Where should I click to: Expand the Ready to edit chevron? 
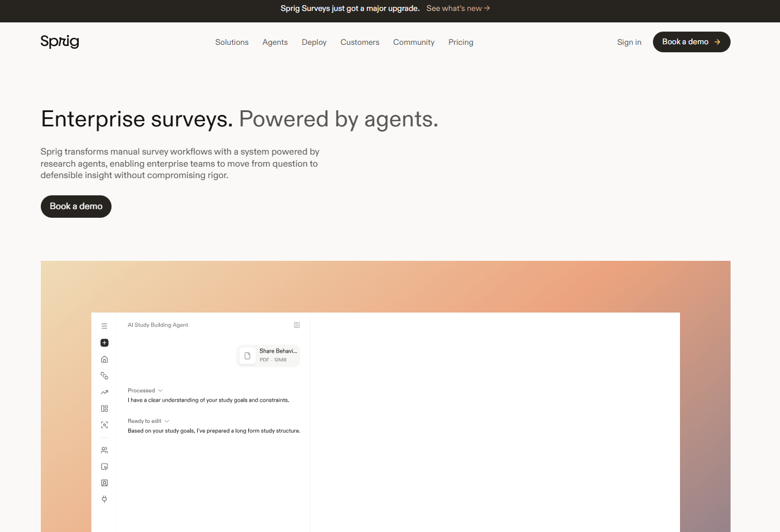[x=167, y=421]
